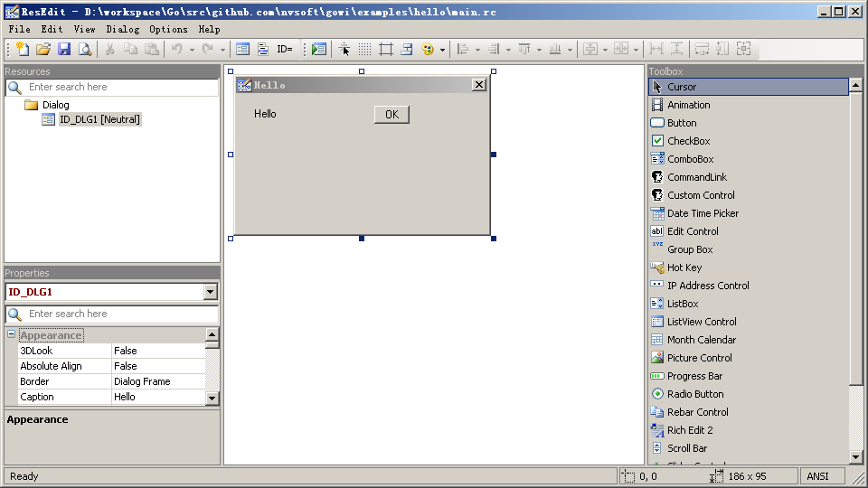The image size is (868, 488).
Task: Select the Month Calendar tool
Action: pyautogui.click(x=749, y=340)
